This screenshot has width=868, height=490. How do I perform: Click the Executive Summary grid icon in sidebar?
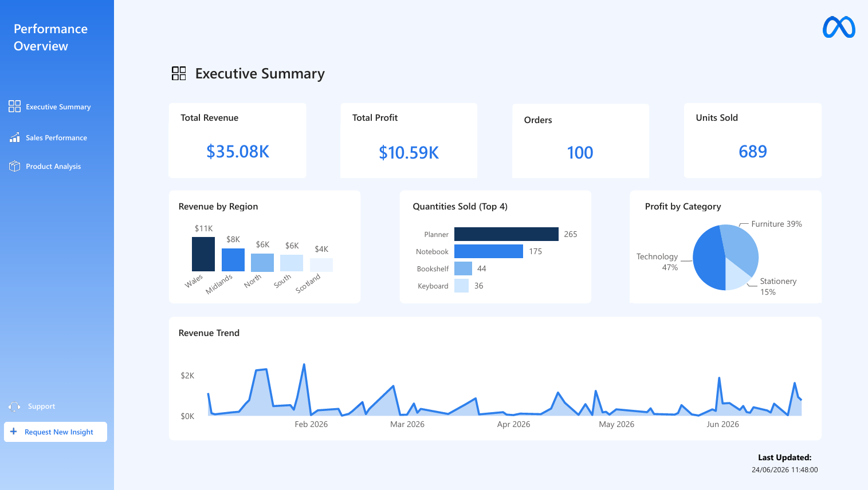pos(14,106)
